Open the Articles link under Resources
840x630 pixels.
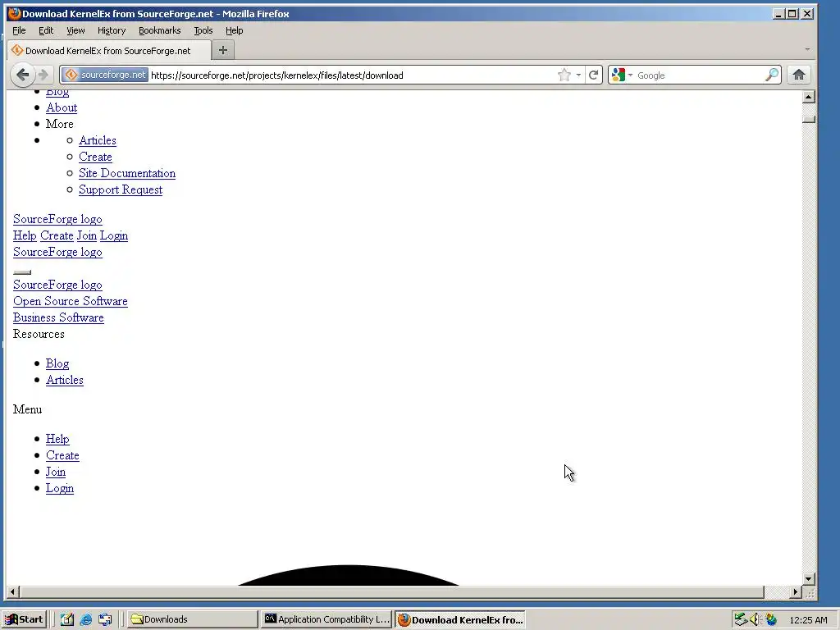(65, 380)
